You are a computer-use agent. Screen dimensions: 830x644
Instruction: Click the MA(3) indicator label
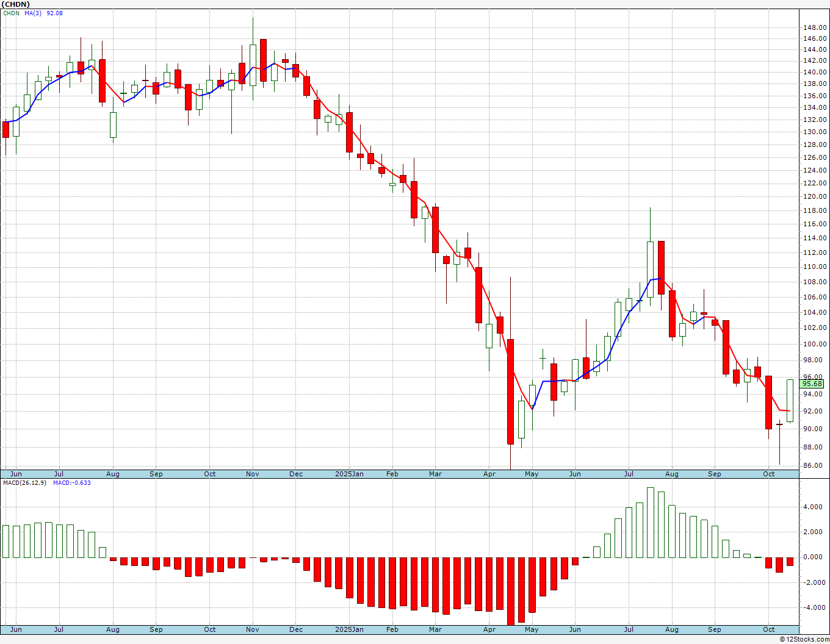pyautogui.click(x=34, y=13)
